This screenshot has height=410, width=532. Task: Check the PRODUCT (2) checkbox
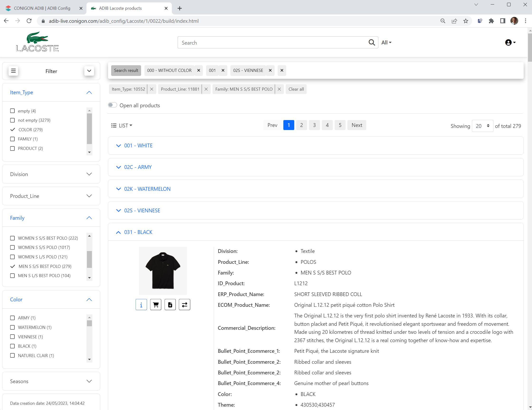coord(12,149)
